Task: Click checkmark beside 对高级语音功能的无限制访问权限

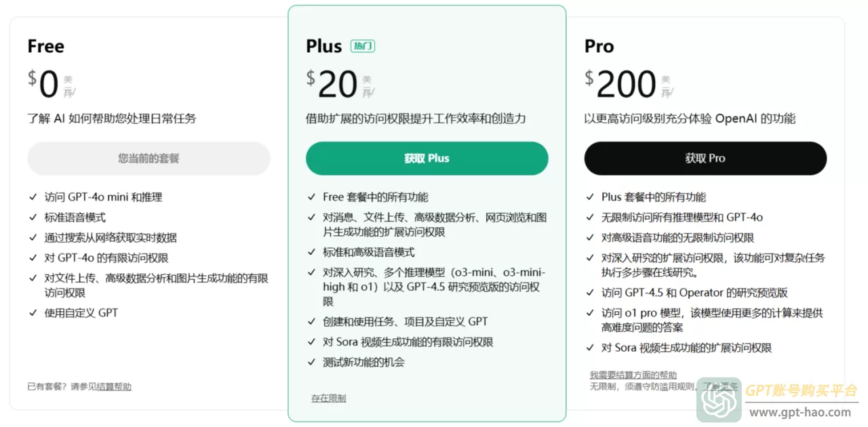Action: click(590, 238)
